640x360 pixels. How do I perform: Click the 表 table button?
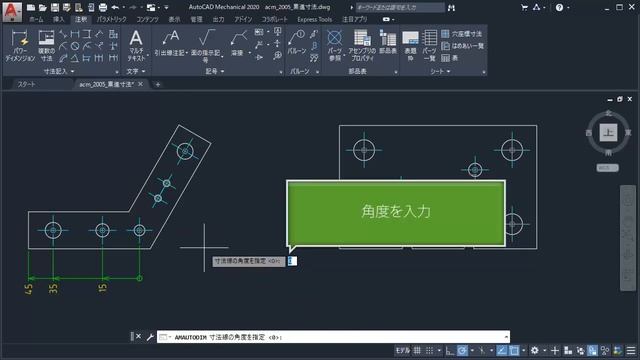449,58
